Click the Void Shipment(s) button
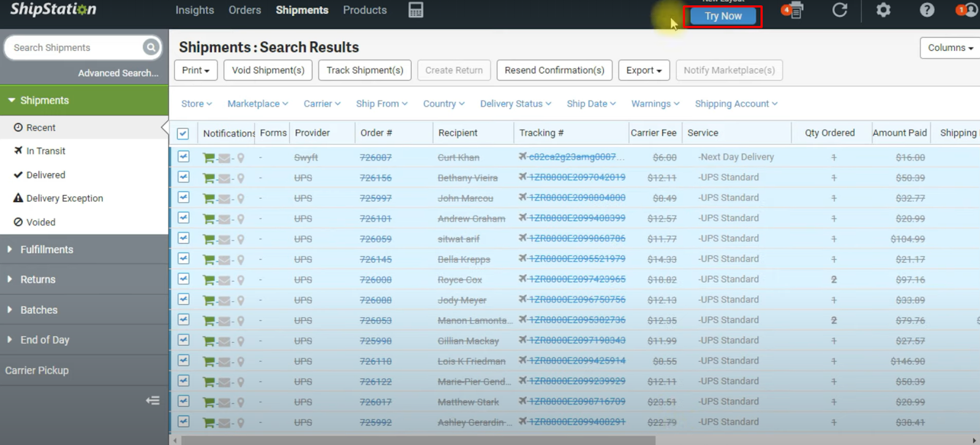Image resolution: width=980 pixels, height=445 pixels. pyautogui.click(x=268, y=70)
